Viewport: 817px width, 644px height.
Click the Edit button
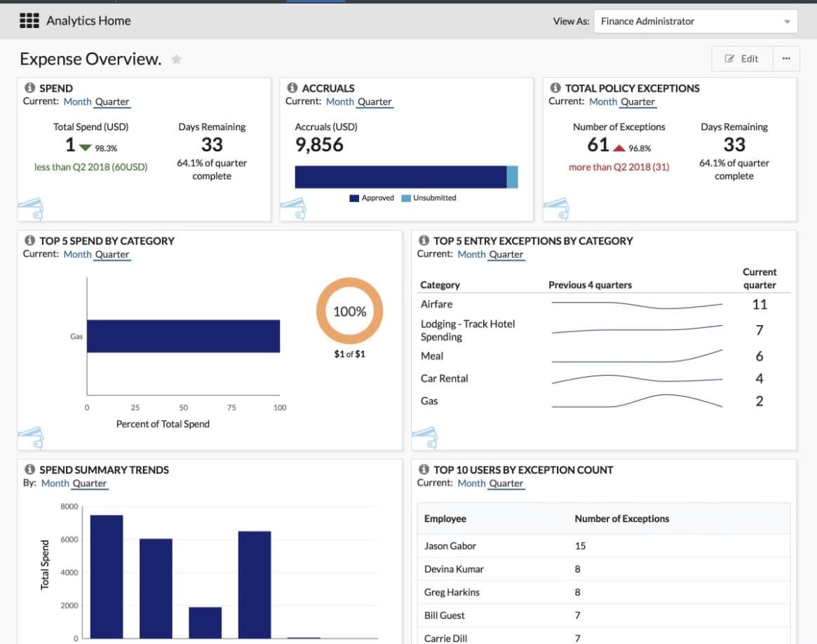pos(742,59)
